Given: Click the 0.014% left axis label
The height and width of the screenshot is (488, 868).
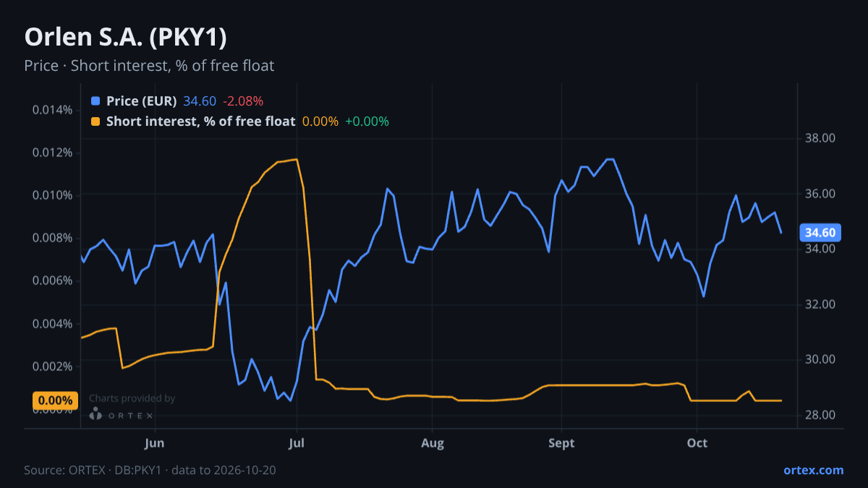Looking at the screenshot, I should [52, 110].
